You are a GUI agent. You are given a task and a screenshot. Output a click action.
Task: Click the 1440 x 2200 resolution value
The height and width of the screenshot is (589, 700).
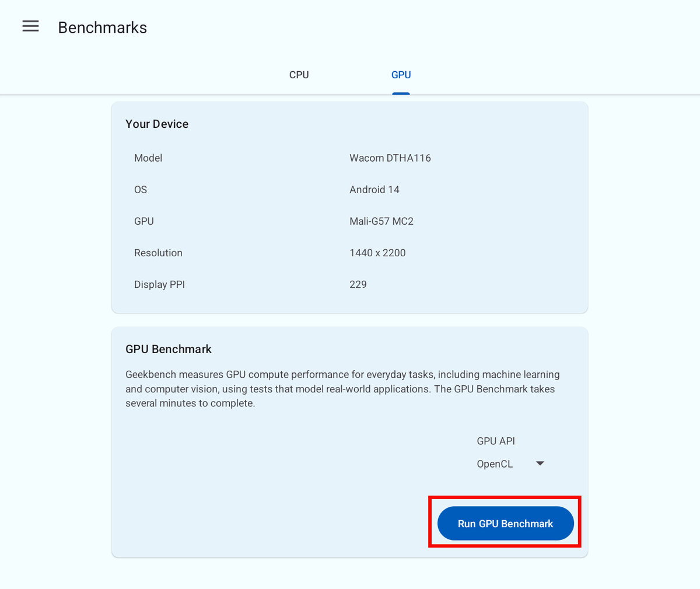(x=377, y=253)
